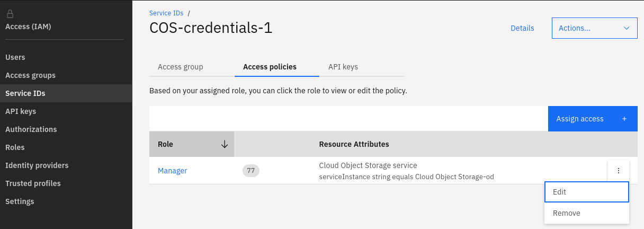Click the three-dot overflow menu icon

pos(618,171)
